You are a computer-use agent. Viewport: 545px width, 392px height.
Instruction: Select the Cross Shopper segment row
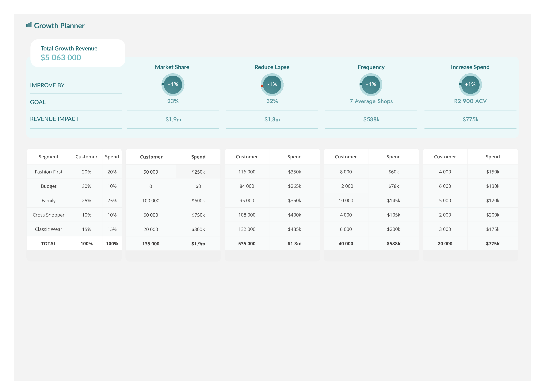pyautogui.click(x=48, y=215)
